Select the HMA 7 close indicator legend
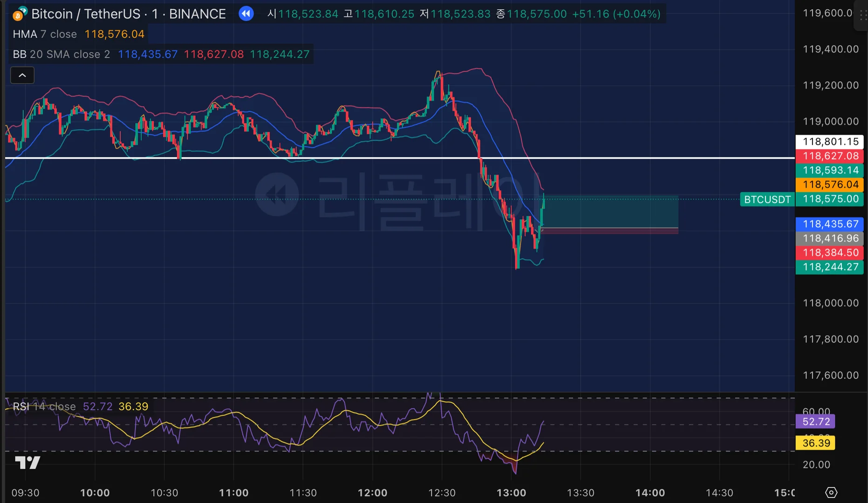The image size is (868, 503). 45,34
